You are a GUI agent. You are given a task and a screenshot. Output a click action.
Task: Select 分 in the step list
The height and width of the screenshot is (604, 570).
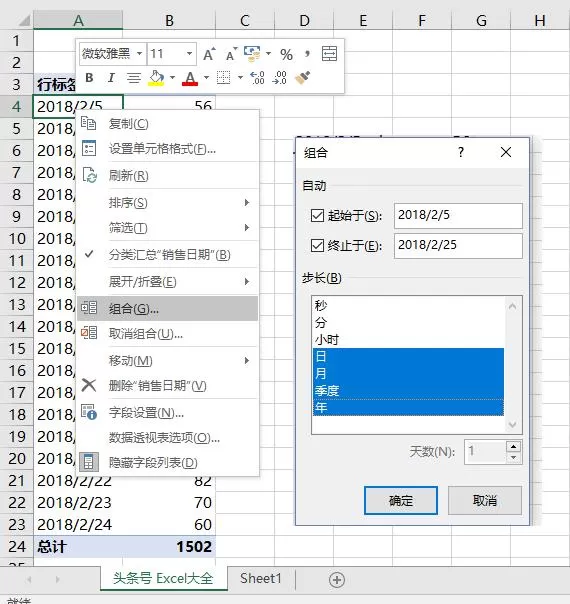tap(408, 322)
